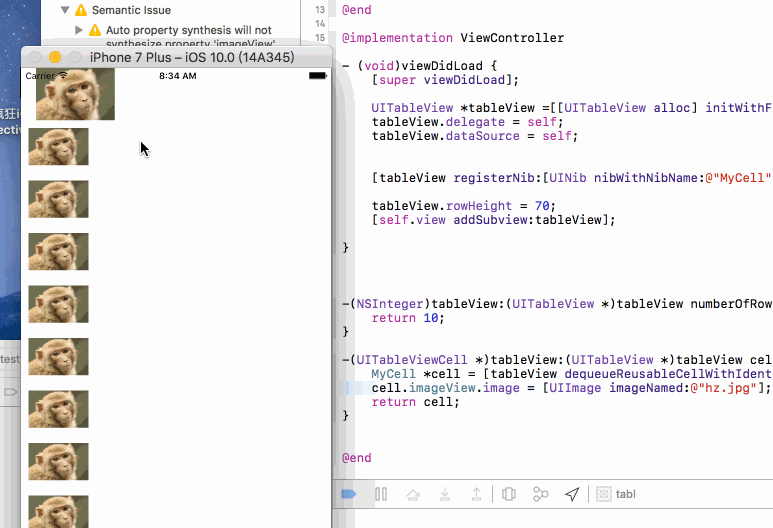The width and height of the screenshot is (773, 528).
Task: Click '[super viewDidLoad];' line
Action: point(445,80)
